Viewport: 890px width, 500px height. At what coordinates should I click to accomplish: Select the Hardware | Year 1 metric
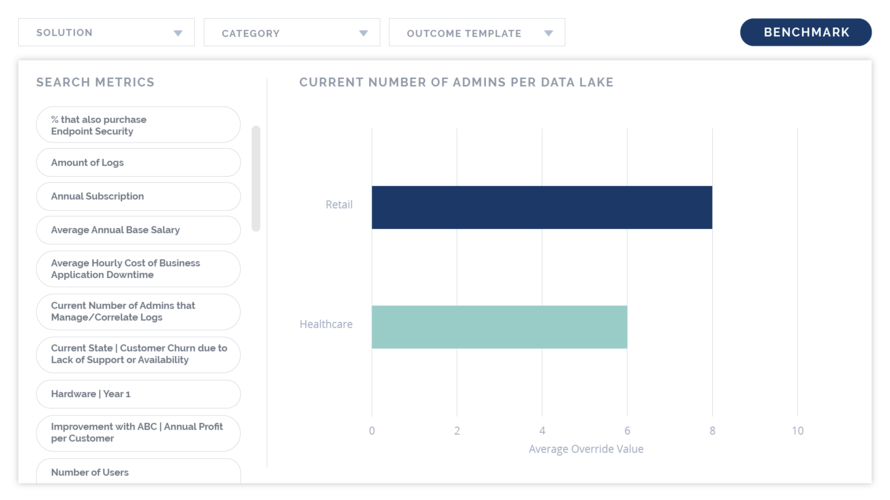click(x=138, y=394)
